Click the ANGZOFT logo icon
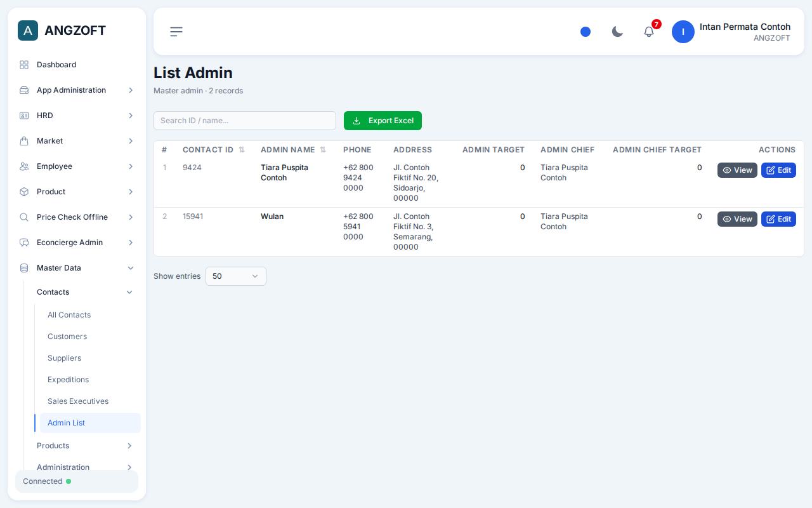The width and height of the screenshot is (812, 508). (x=28, y=30)
